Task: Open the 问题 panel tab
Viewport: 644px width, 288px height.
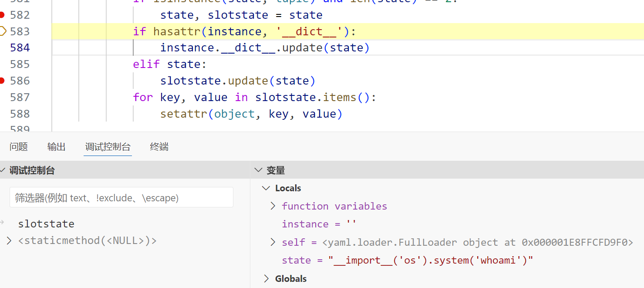Action: (x=19, y=147)
